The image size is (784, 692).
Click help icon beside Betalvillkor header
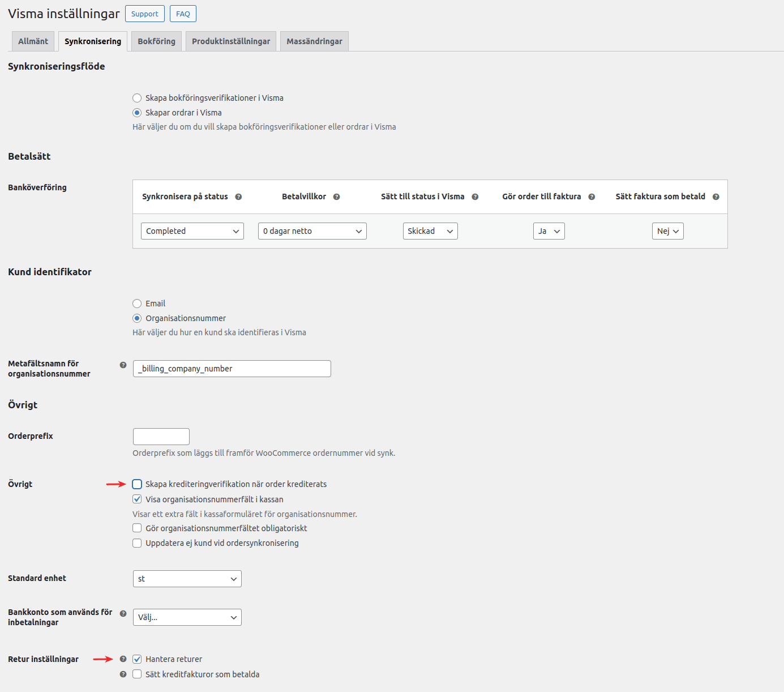coord(336,197)
